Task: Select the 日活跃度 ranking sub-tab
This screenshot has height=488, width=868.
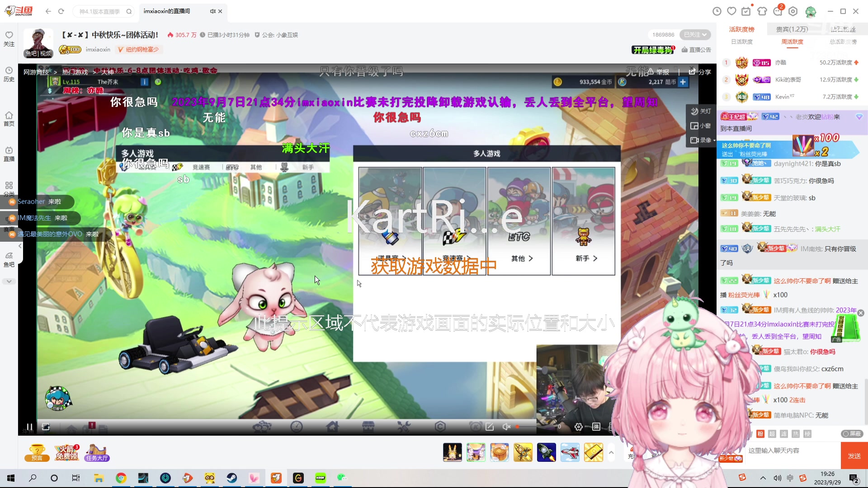Action: (x=742, y=42)
